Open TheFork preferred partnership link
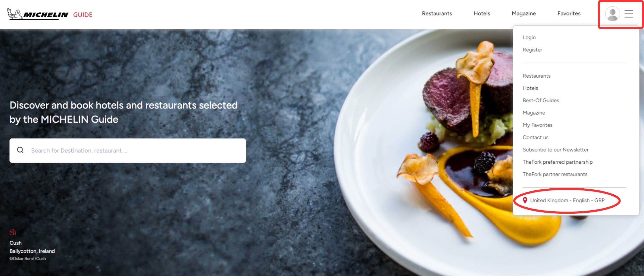 coord(557,162)
